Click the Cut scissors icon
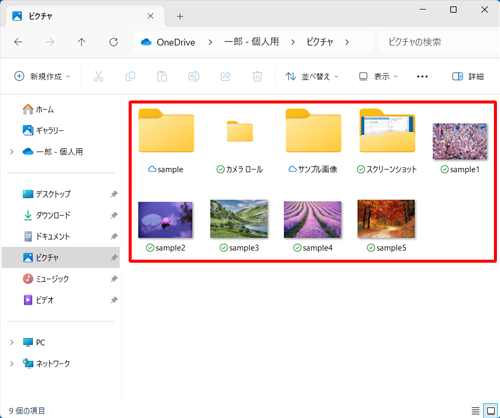500x418 pixels. coord(98,77)
